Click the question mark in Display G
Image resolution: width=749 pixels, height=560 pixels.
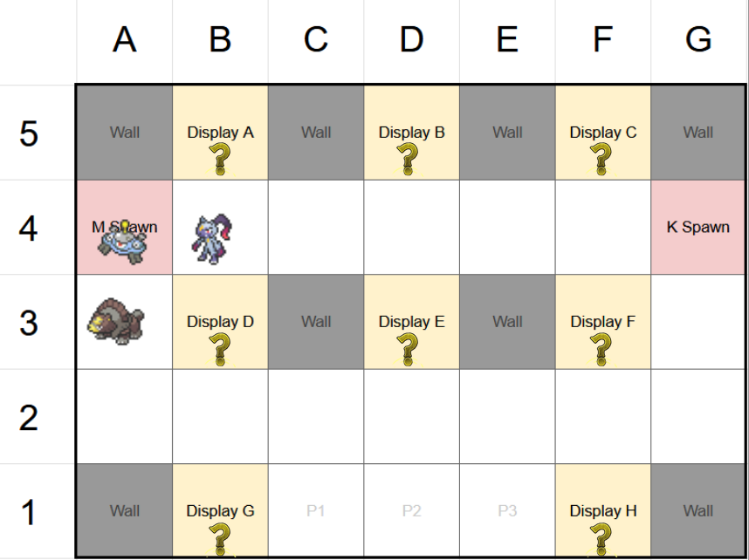(220, 537)
